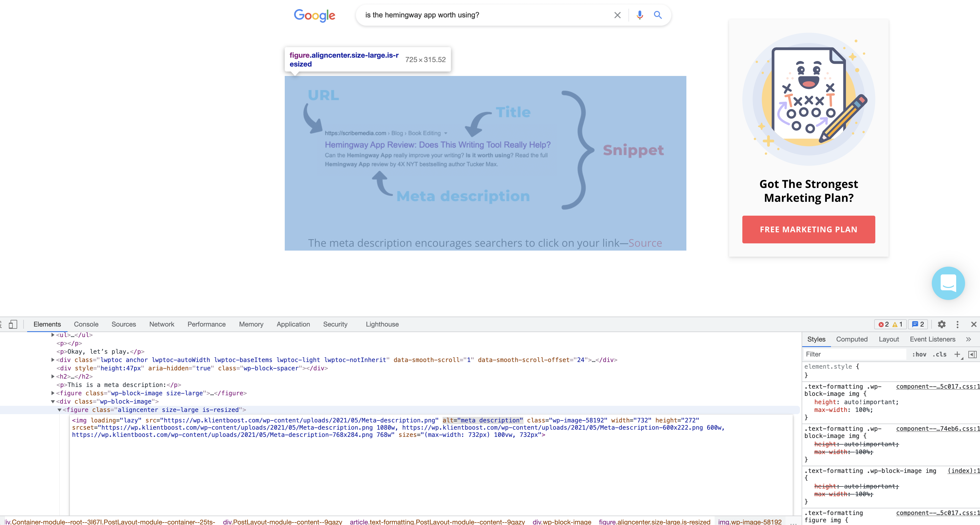Image resolution: width=980 pixels, height=525 pixels.
Task: Toggle the :hov element state panel
Action: [919, 355]
